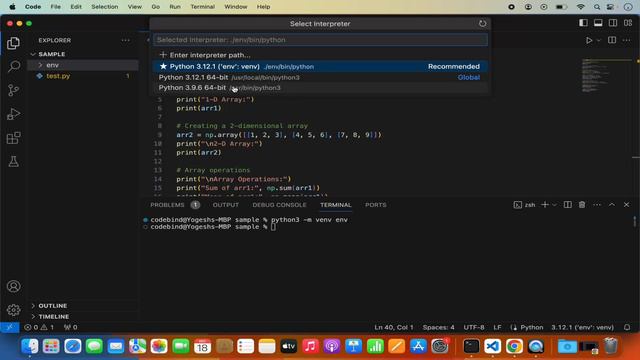This screenshot has width=640, height=360.
Task: Select Python 3.12.1 64-bit global interpreter
Action: pyautogui.click(x=320, y=77)
